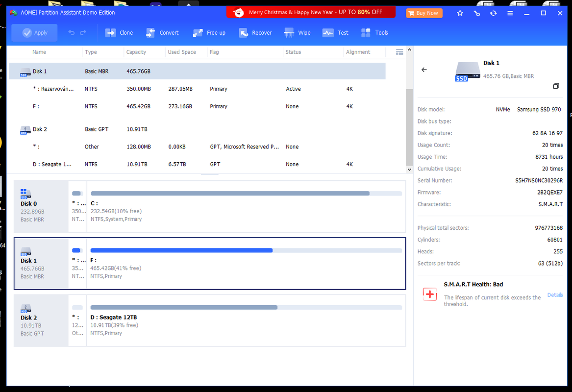Select small reserved partition block on Disk 0
Viewport: 572px width, 392px height.
[x=78, y=206]
